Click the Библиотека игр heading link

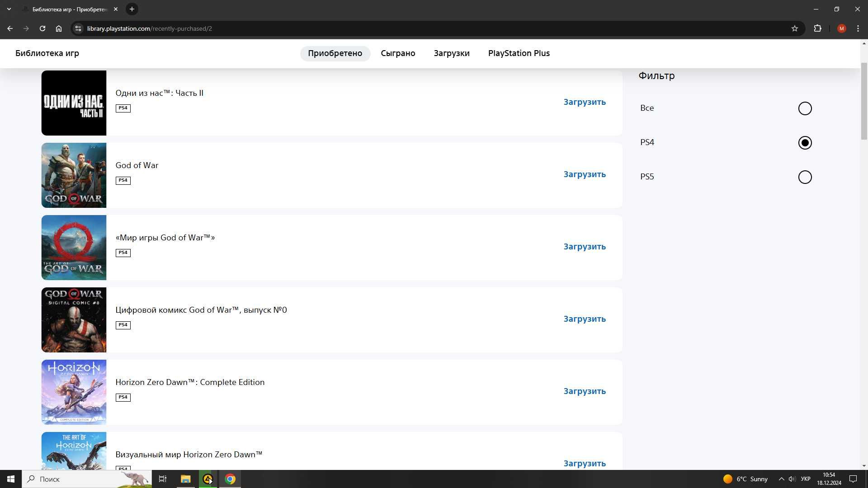tap(47, 53)
